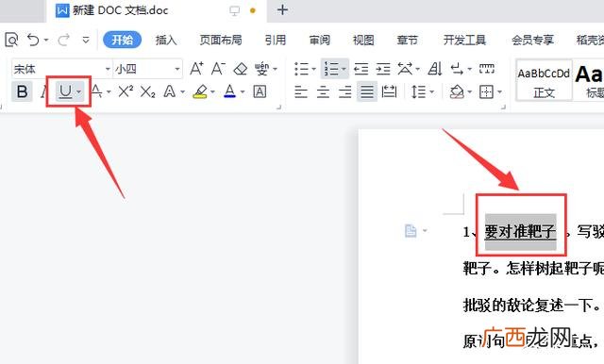Click the paragraph shading bucket icon
604x364 pixels.
(457, 91)
